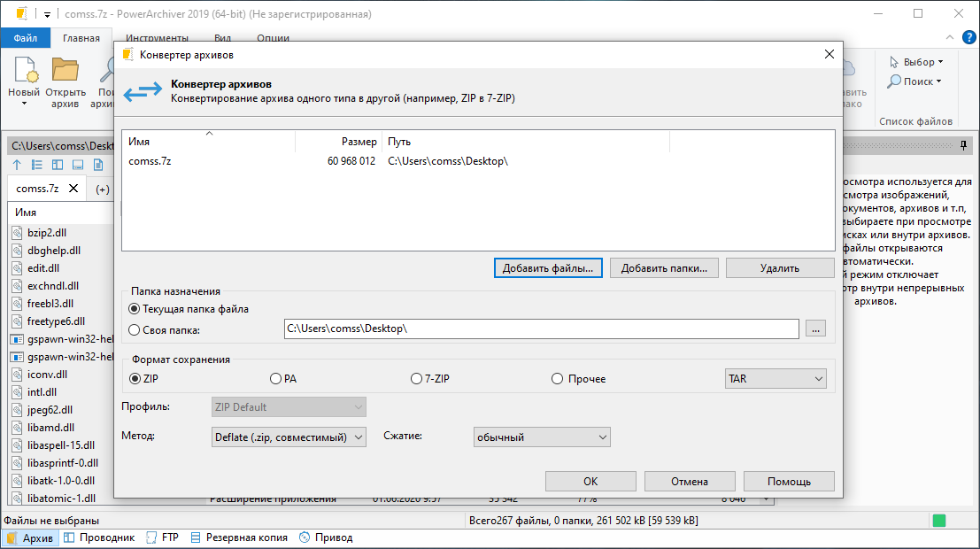The image size is (980, 549).
Task: Click the 'Помощь' button
Action: pos(789,482)
